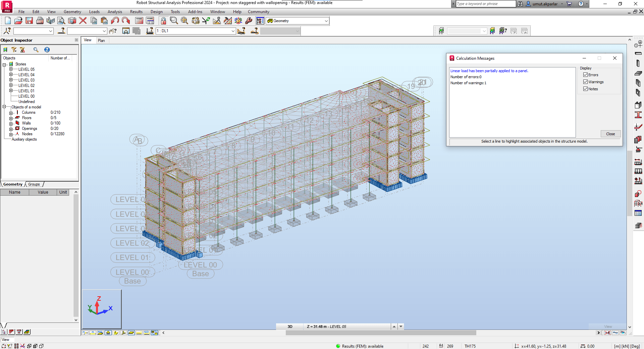Viewport: 644px width, 349px height.
Task: Click the Undo arrow icon
Action: (115, 21)
